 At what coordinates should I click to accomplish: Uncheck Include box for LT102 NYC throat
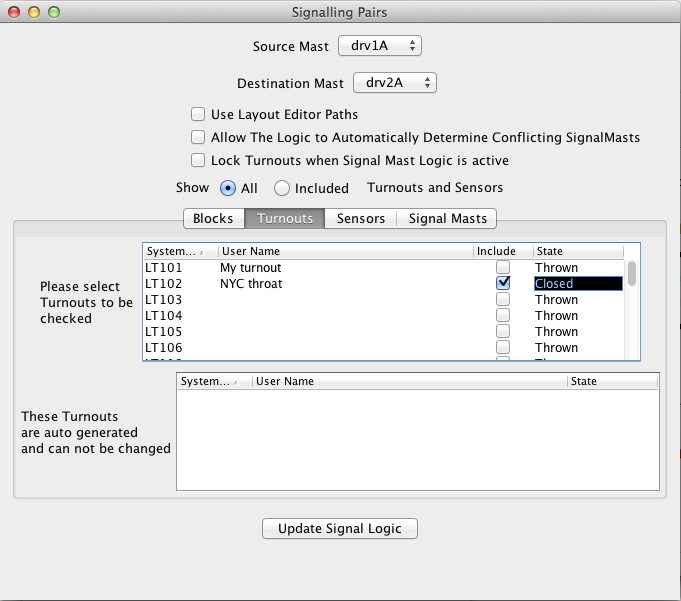click(503, 283)
